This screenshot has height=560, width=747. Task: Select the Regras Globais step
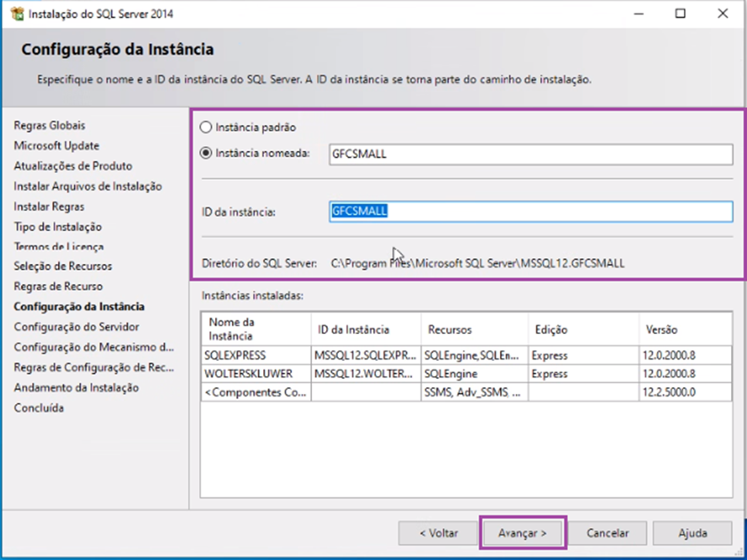[50, 126]
